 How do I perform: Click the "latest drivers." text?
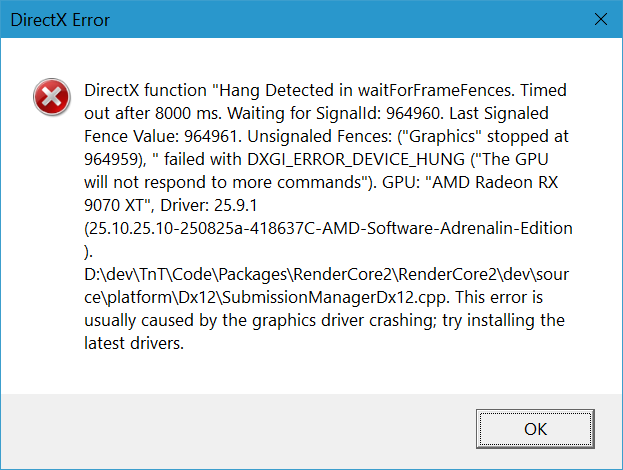134,345
